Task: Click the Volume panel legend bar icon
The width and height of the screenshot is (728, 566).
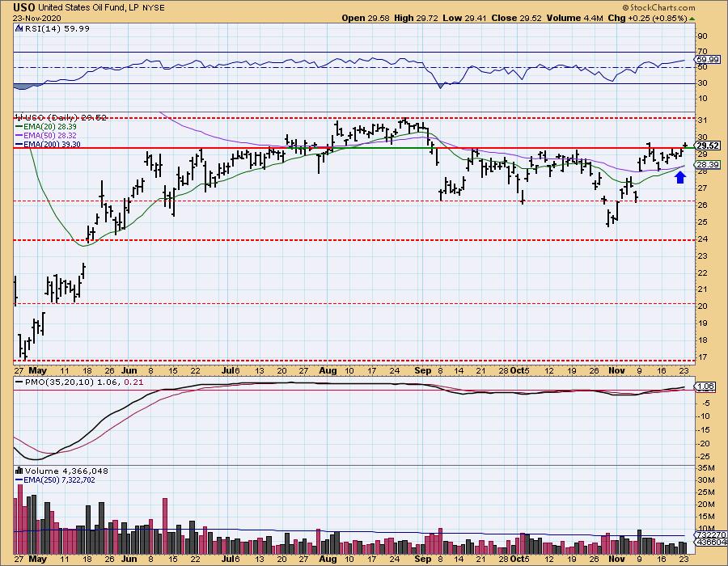Action: [x=19, y=471]
